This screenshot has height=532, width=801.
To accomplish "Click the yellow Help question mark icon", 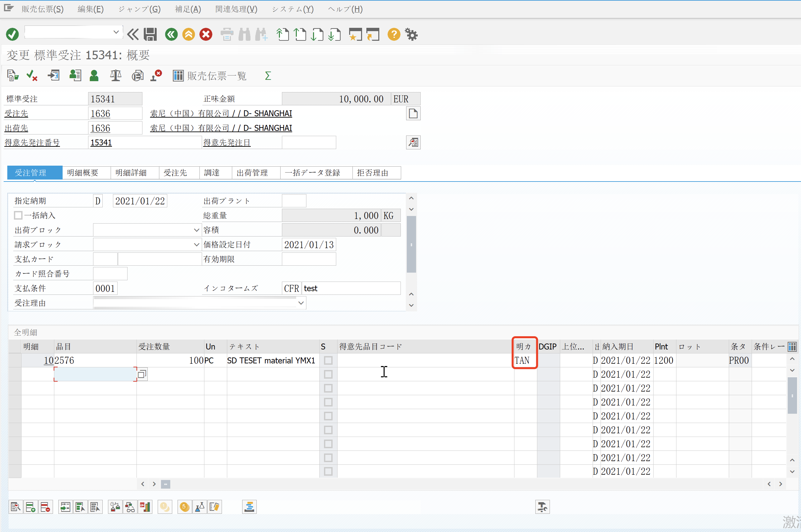I will 394,34.
